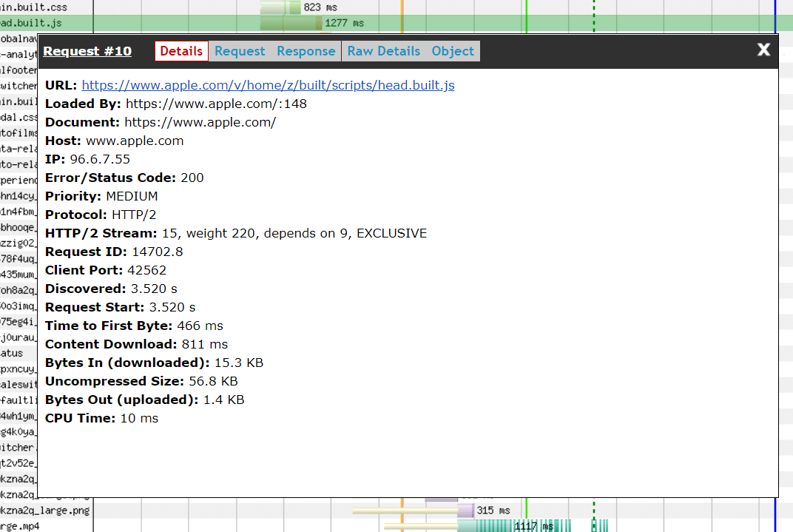Select the ad.built.js row label in waterfall
Image resolution: width=793 pixels, height=532 pixels.
tap(31, 23)
